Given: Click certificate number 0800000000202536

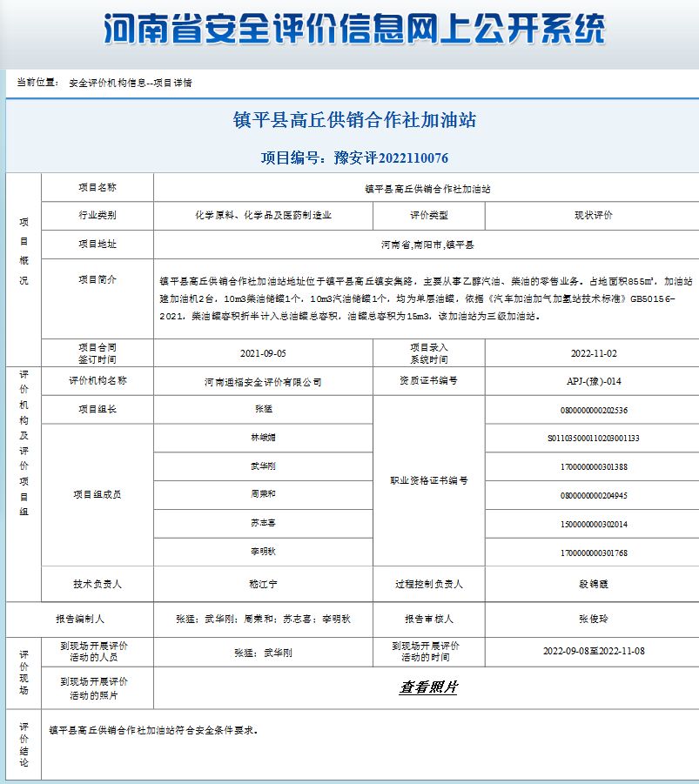Looking at the screenshot, I should pos(594,411).
